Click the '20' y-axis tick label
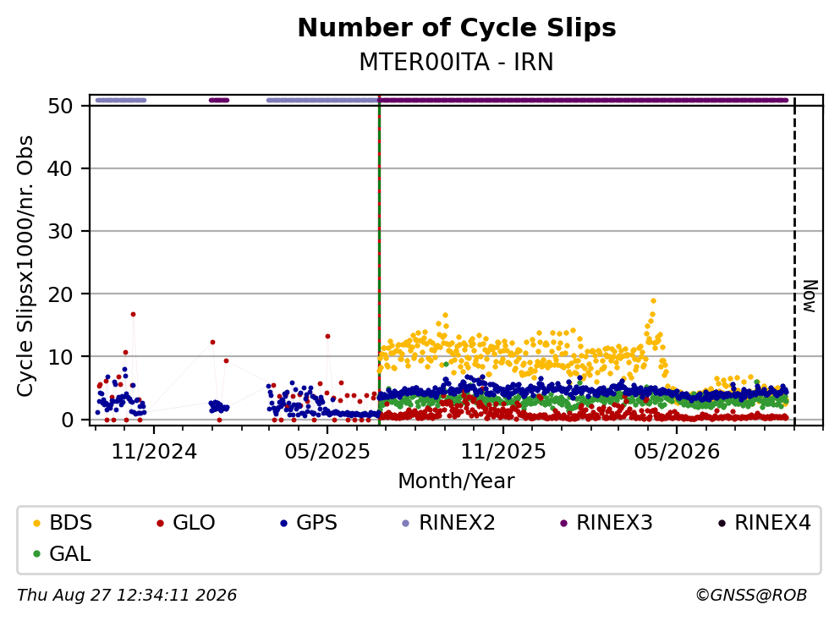The width and height of the screenshot is (840, 621). click(60, 294)
